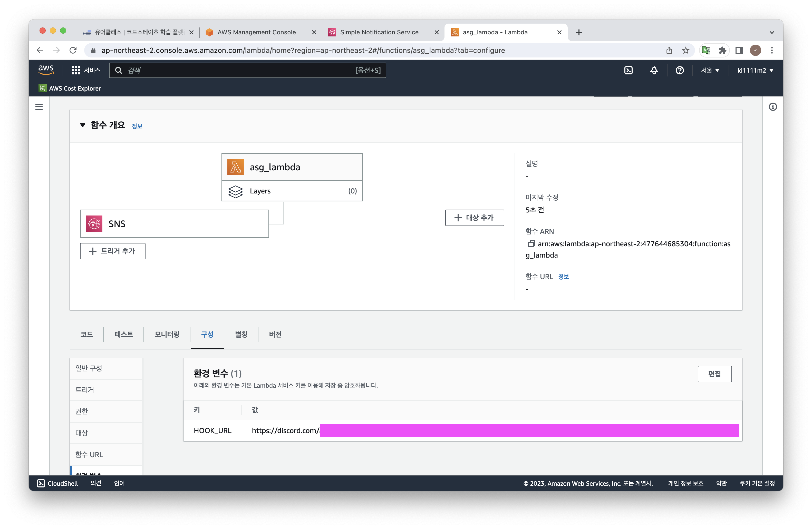Screen dimensions: 812x529
Task: Bookmark this page with star icon
Action: [685, 51]
